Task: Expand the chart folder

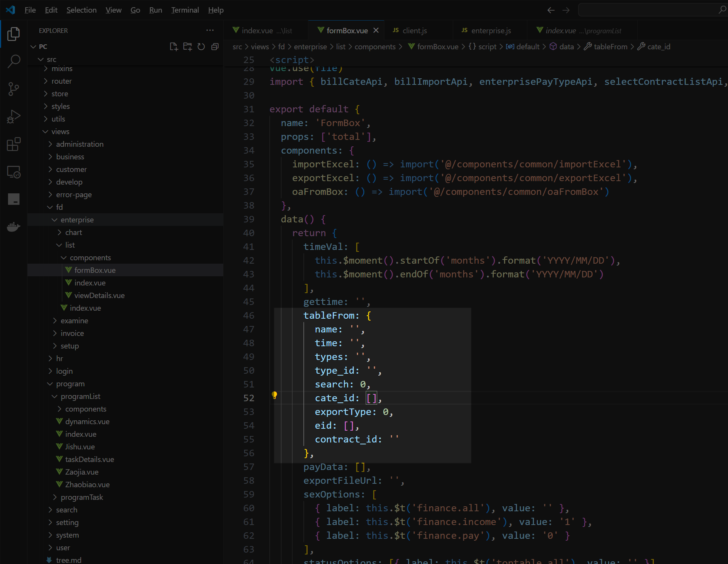Action: click(73, 232)
